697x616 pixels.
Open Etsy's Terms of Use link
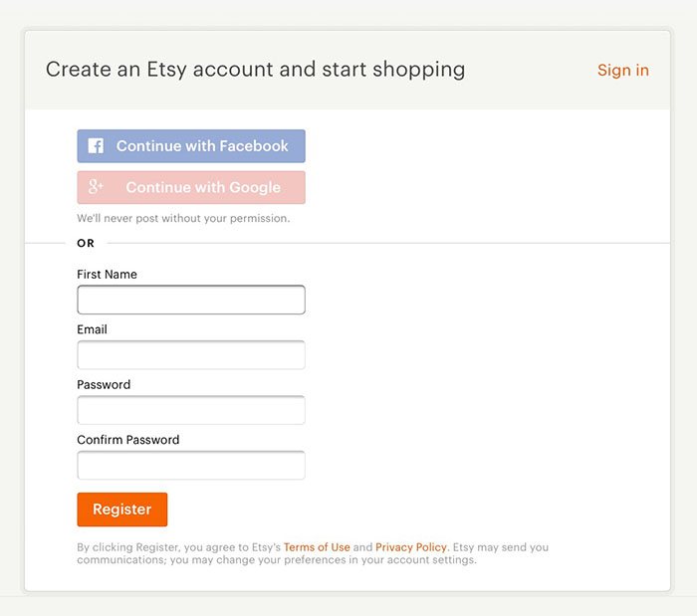(317, 547)
